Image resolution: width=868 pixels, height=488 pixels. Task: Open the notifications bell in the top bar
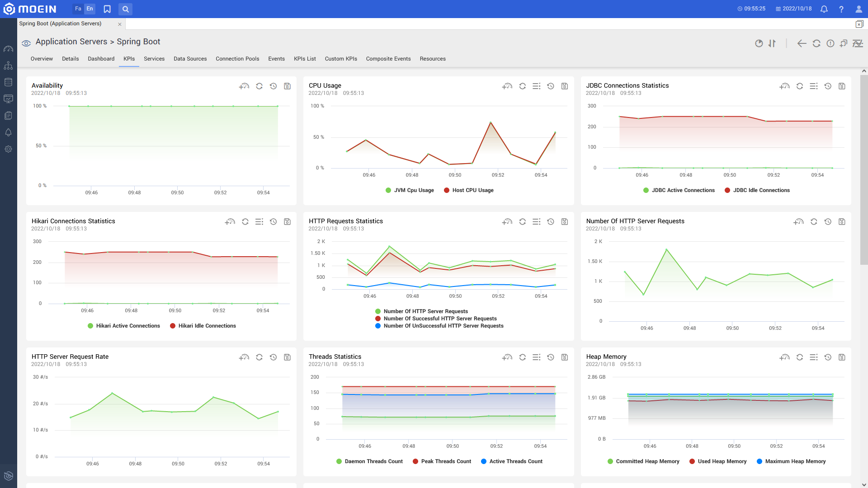point(824,9)
